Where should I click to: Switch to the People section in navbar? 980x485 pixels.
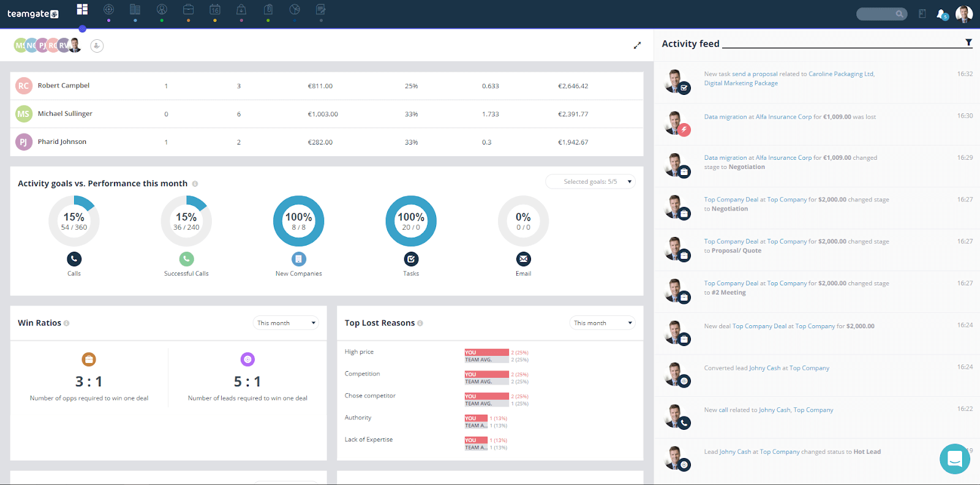coord(162,9)
